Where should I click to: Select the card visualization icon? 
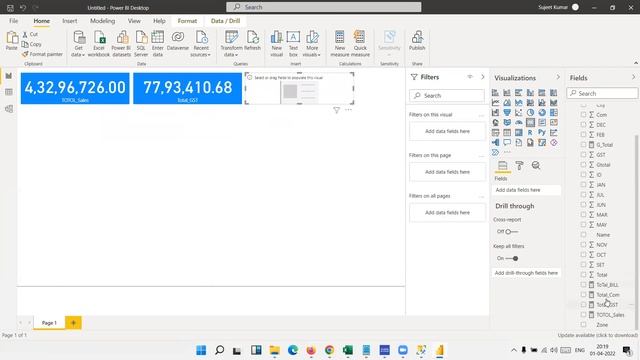tap(530, 122)
